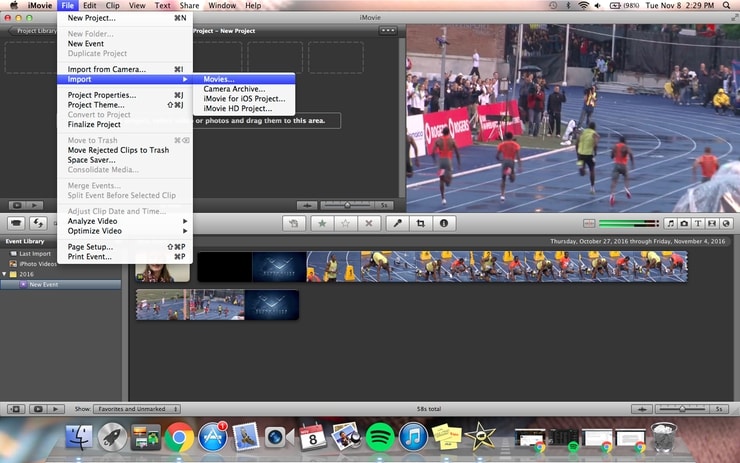The height and width of the screenshot is (463, 740).
Task: Toggle audio skimming button
Action: pyautogui.click(x=589, y=223)
